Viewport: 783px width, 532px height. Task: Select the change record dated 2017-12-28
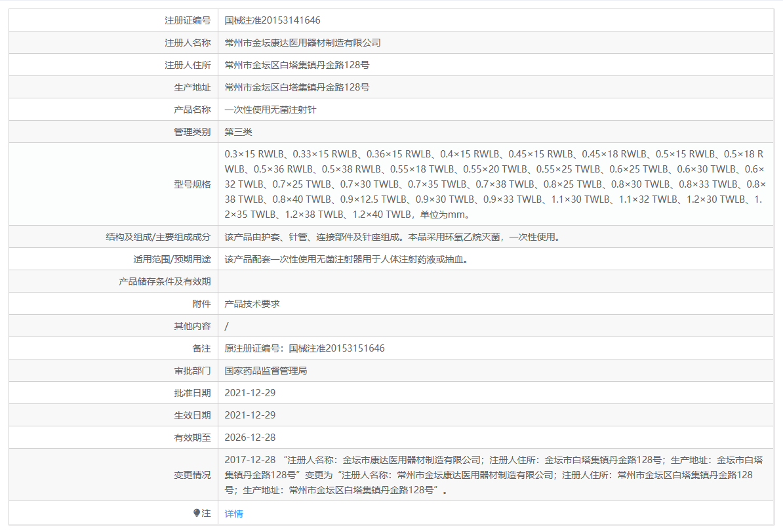tap(493, 475)
